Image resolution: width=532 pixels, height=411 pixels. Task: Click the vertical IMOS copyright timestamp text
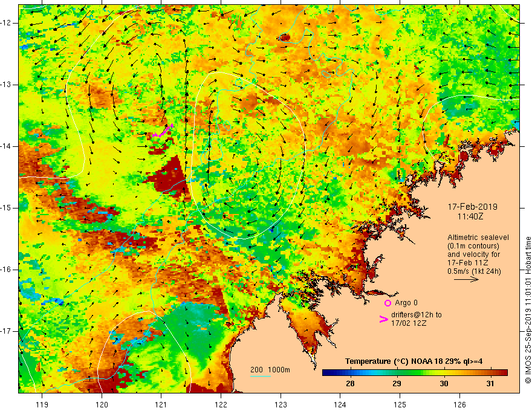coord(528,310)
